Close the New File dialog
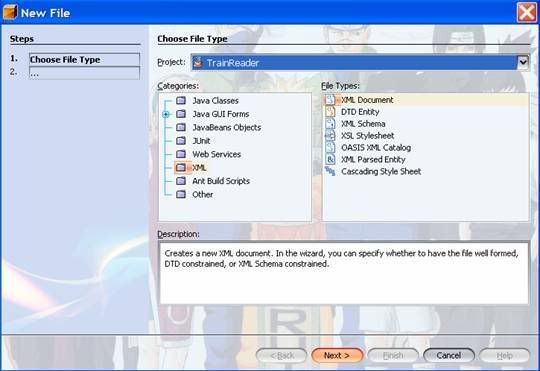 527,13
